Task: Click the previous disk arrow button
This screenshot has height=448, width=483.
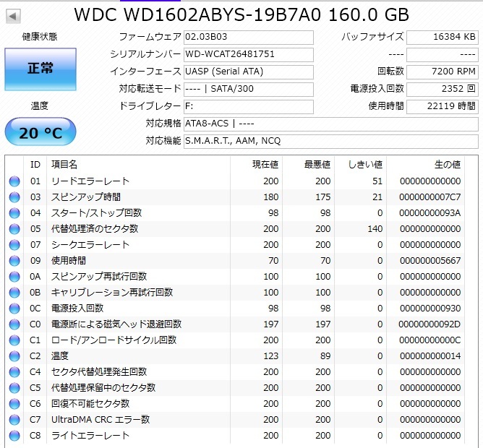Action: [x=13, y=16]
